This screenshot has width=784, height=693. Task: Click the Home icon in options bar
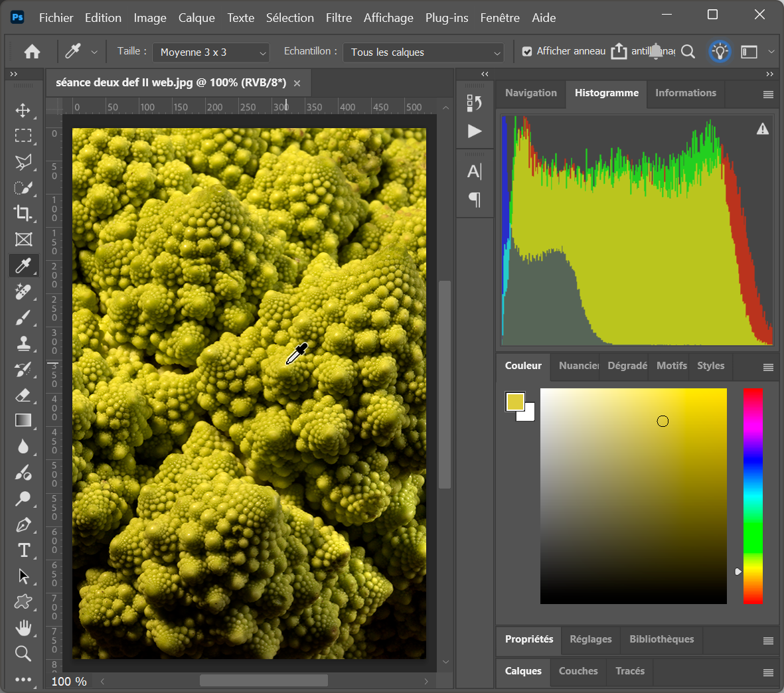point(32,52)
